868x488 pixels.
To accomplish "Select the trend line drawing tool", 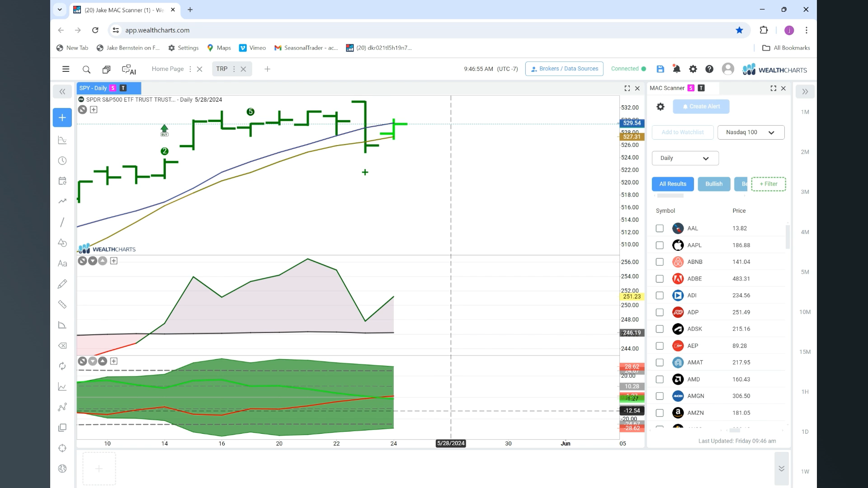I will pyautogui.click(x=62, y=222).
